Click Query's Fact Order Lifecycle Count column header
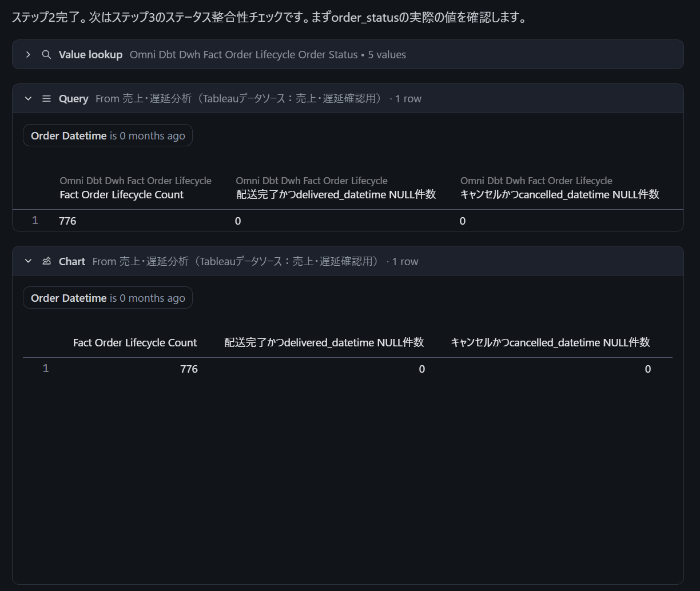 121,195
